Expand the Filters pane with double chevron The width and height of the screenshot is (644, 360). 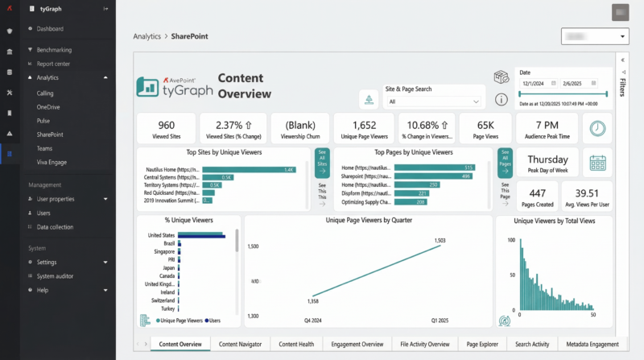tap(621, 60)
